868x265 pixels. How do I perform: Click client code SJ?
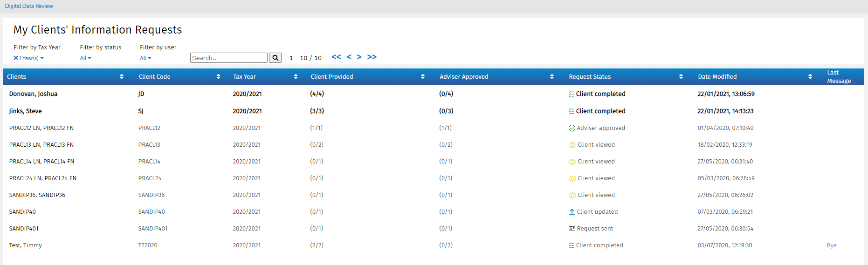pos(141,111)
